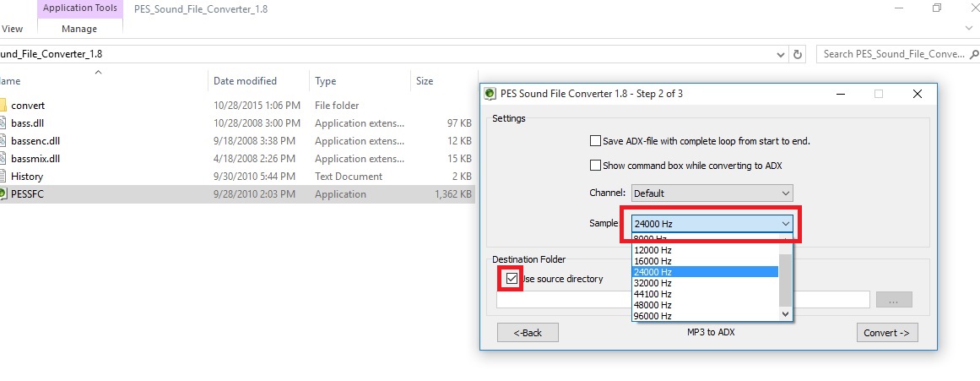Click the 1,362 KB size value
Image resolution: width=980 pixels, height=381 pixels.
point(453,194)
